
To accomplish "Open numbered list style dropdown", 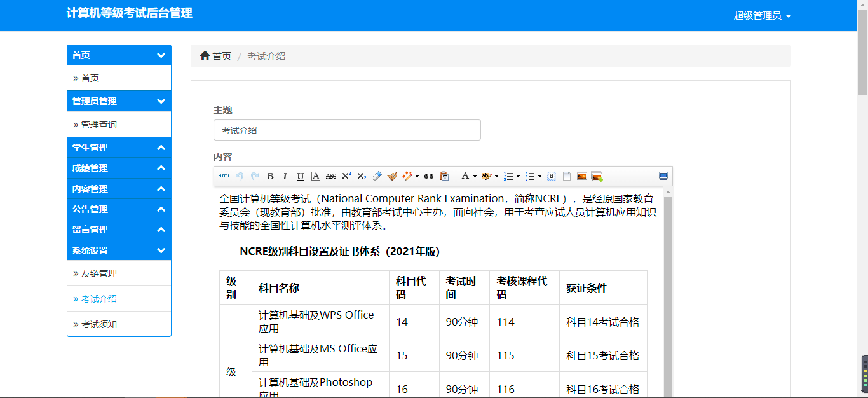I will (x=518, y=177).
